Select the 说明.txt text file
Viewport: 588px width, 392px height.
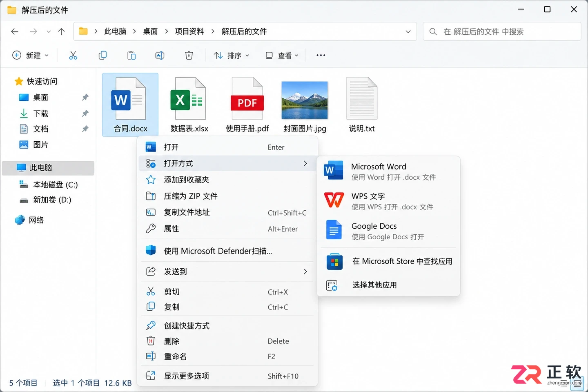(x=362, y=105)
